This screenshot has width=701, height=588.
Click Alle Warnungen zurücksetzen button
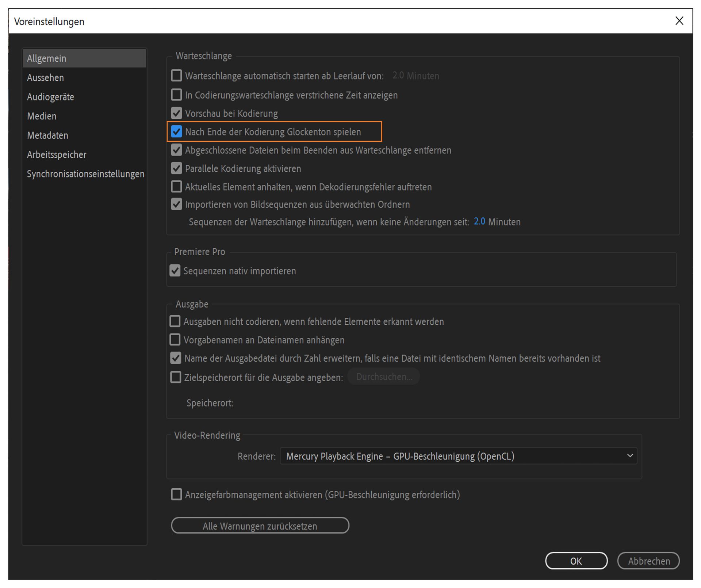(x=260, y=526)
